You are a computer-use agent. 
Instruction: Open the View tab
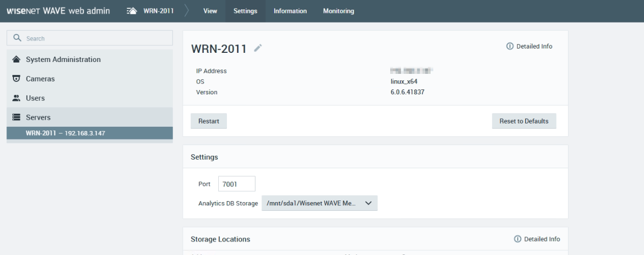pyautogui.click(x=210, y=11)
